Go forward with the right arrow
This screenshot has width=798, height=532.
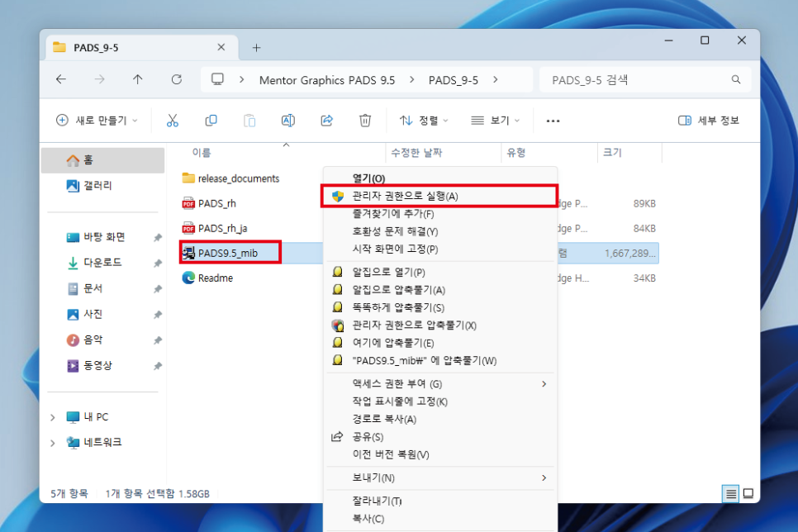(100, 79)
